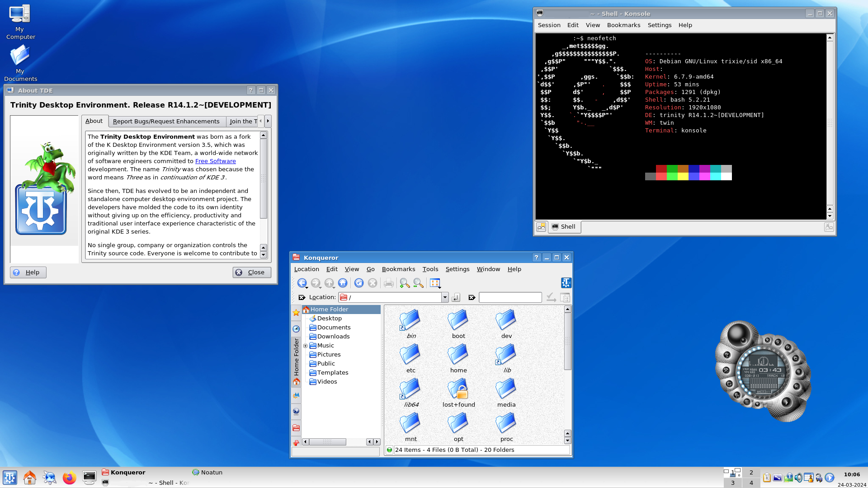This screenshot has height=488, width=868.
Task: Click the Noatun taskbar entry
Action: 208,472
